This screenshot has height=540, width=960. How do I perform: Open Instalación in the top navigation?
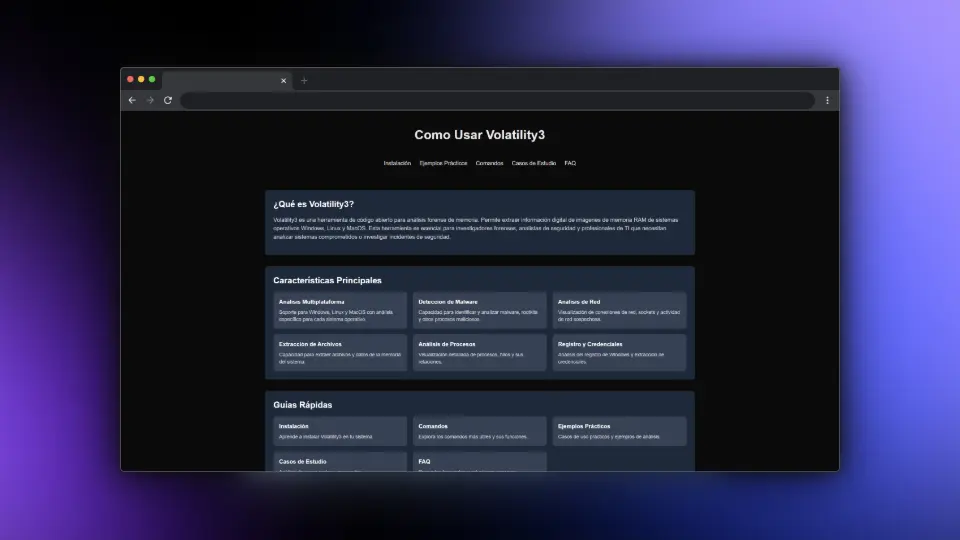(x=397, y=163)
